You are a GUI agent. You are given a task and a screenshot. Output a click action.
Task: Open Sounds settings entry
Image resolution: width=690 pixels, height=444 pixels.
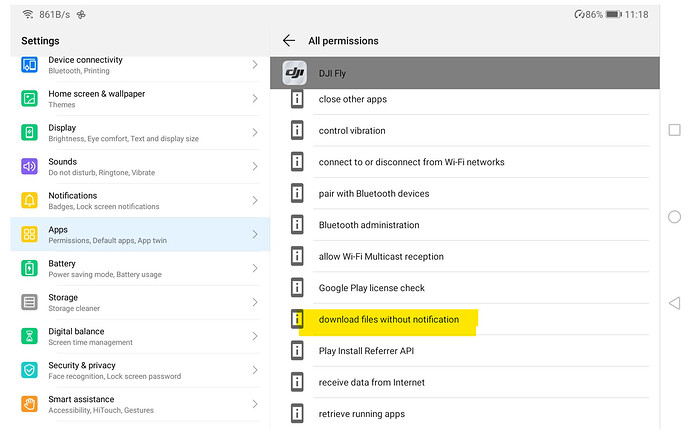click(140, 166)
